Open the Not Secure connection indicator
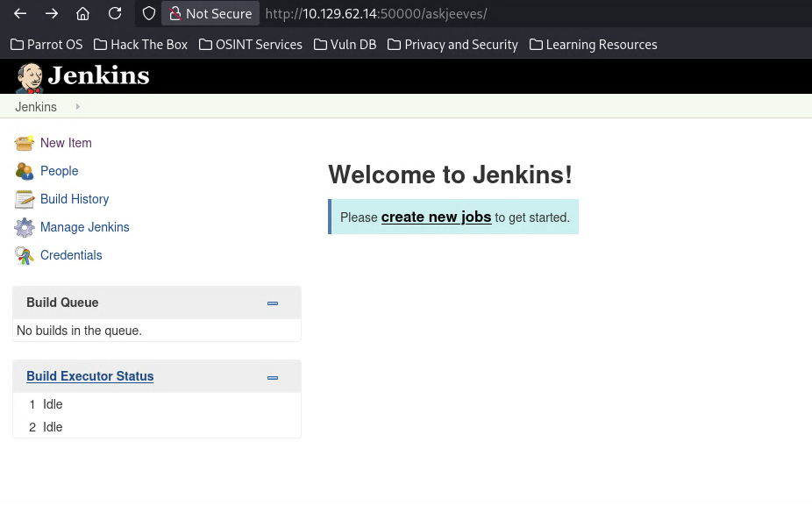This screenshot has width=812, height=506. [x=210, y=13]
